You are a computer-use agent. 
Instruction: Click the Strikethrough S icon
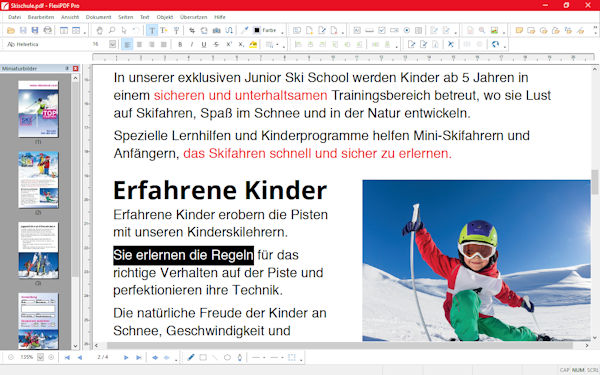(x=216, y=44)
